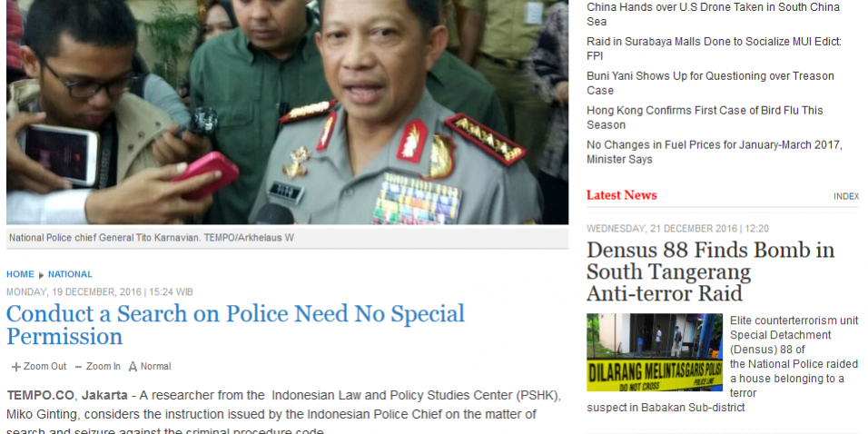Click the Zoom Out text label
The height and width of the screenshot is (434, 868).
pos(44,367)
